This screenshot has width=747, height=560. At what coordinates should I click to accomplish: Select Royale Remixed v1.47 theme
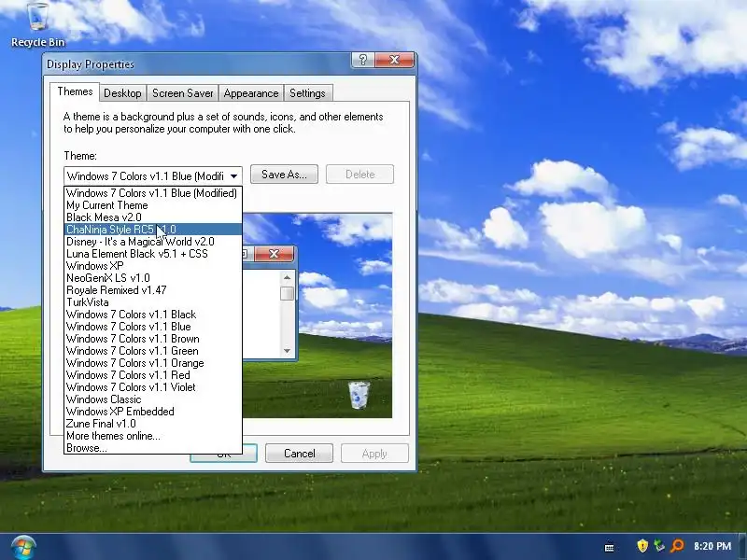(x=153, y=290)
